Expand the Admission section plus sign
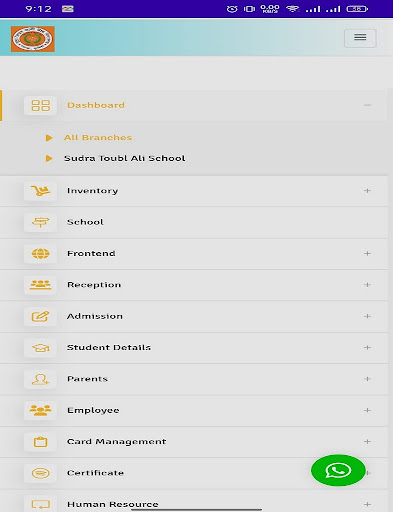The image size is (393, 512). coord(367,316)
